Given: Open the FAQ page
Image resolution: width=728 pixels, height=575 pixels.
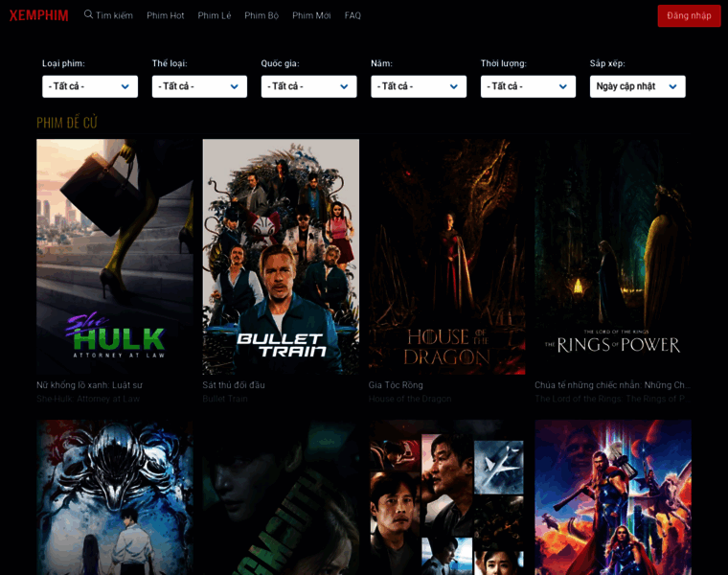Looking at the screenshot, I should [x=353, y=15].
